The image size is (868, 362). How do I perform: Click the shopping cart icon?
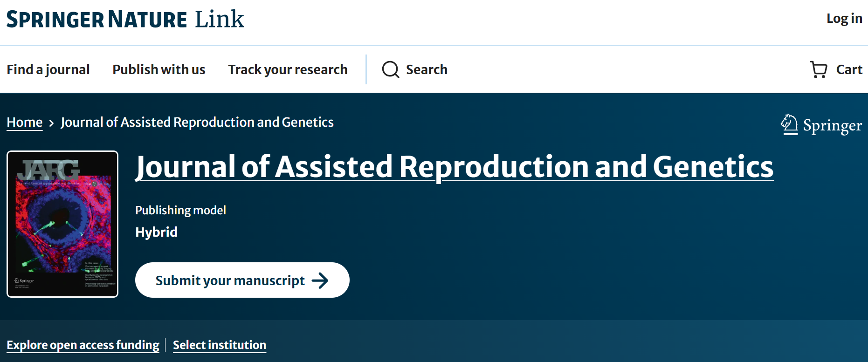818,69
